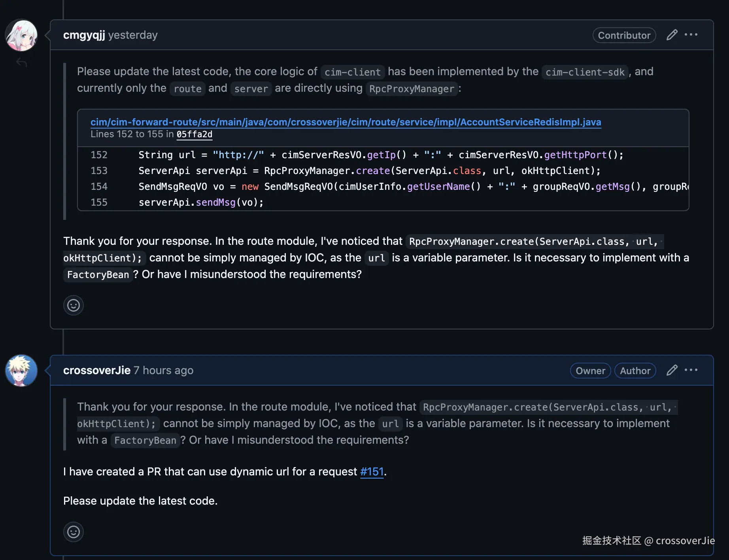The height and width of the screenshot is (560, 729).
Task: Click the "7 hours ago" timestamp
Action: point(163,371)
